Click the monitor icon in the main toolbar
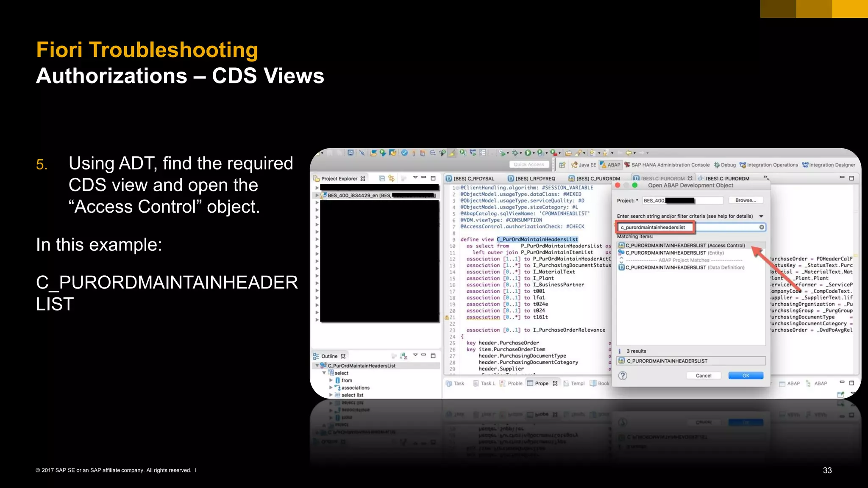868x488 pixels. [x=351, y=153]
